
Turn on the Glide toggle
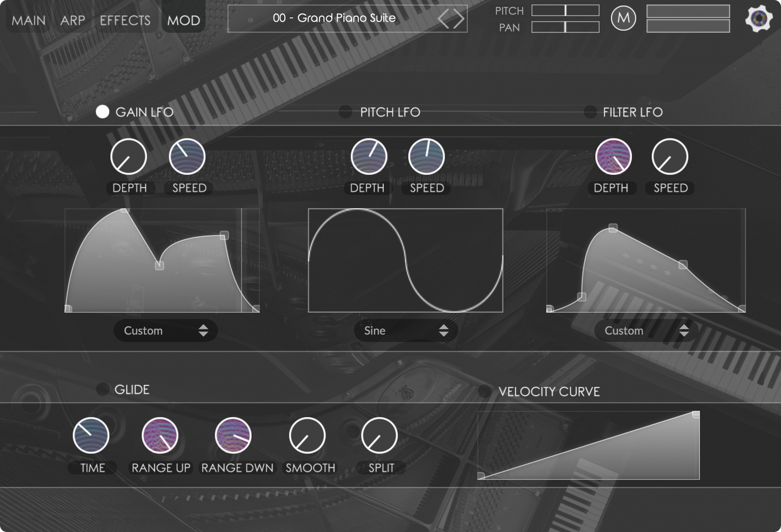pos(102,389)
